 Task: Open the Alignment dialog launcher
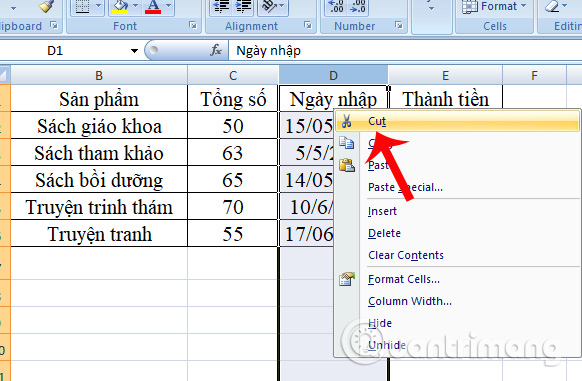(x=308, y=25)
